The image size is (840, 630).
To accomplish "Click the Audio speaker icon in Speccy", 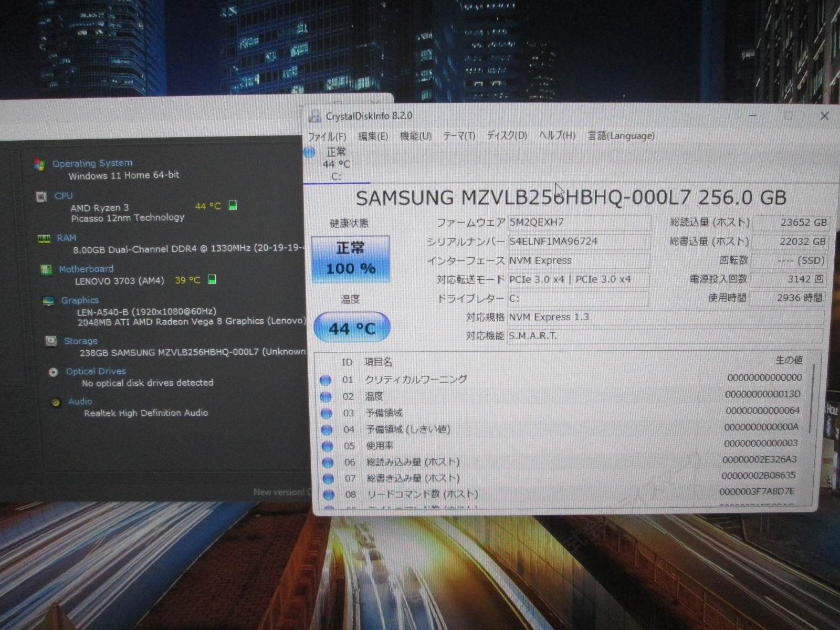I will (x=56, y=403).
